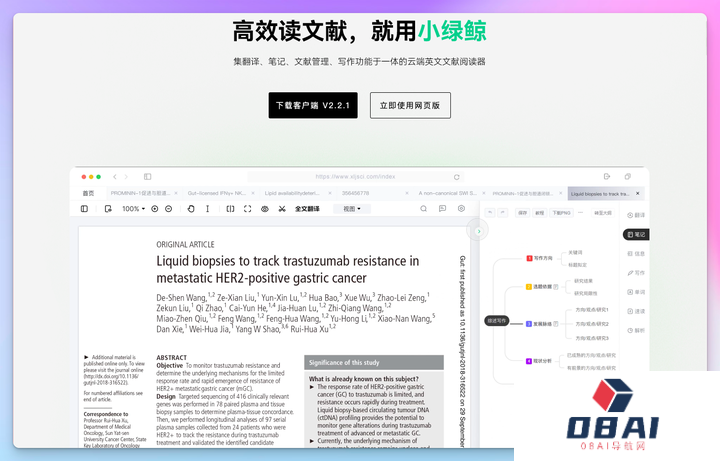Click the 下载客户端 V2.2.1 download button
720x461 pixels.
313,105
